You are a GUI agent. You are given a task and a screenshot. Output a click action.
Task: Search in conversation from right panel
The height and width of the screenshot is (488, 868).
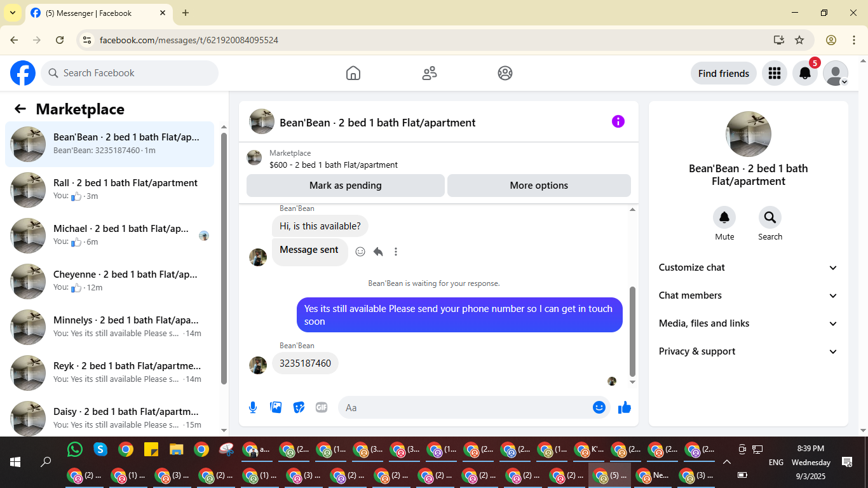tap(770, 218)
